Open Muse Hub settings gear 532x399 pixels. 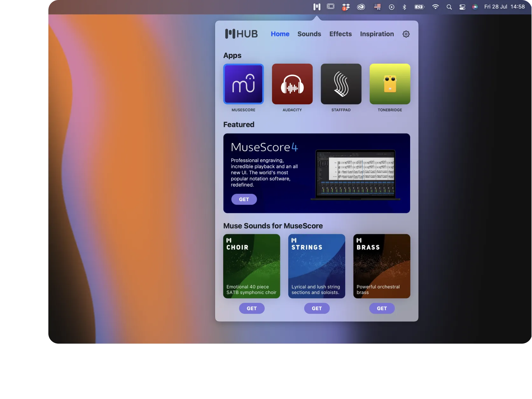(x=406, y=34)
